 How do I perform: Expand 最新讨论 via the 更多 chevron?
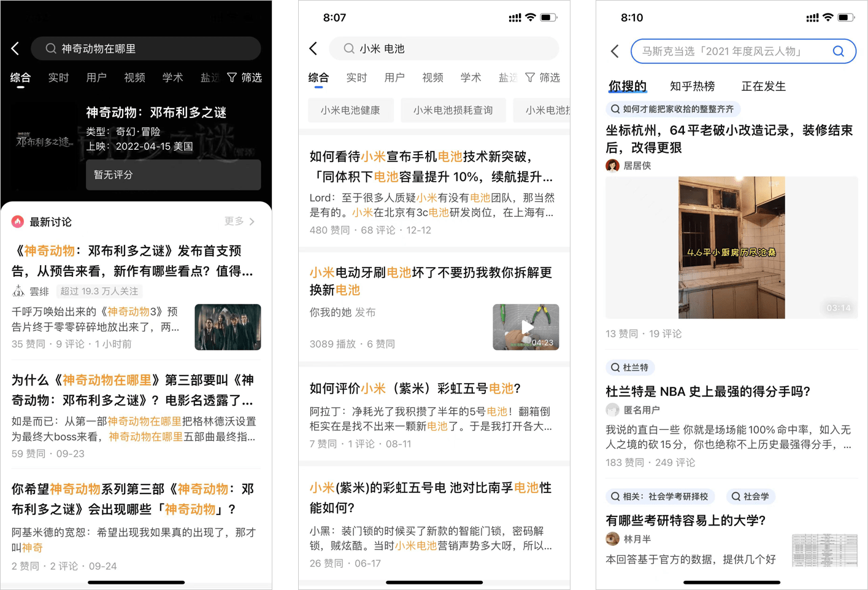(238, 222)
